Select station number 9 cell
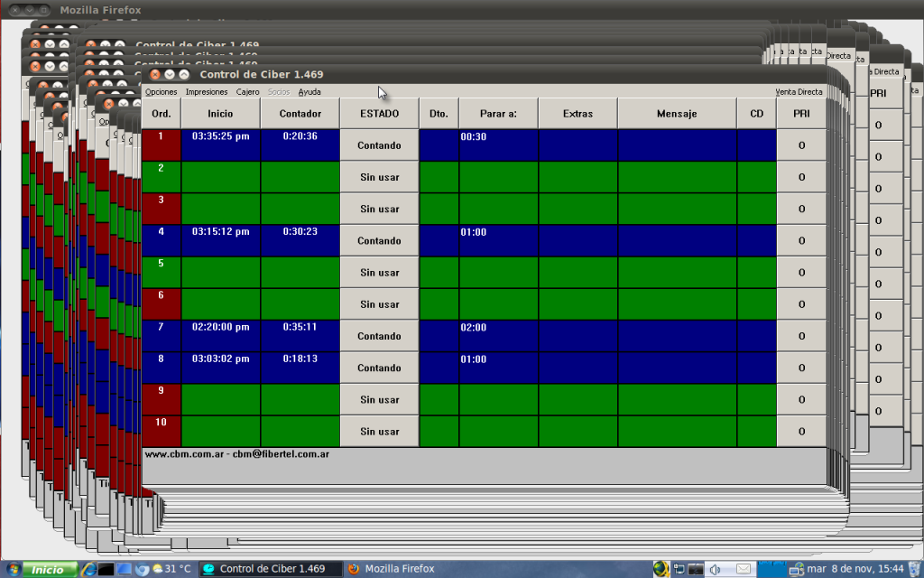Screen dimensions: 924x578 click(161, 400)
